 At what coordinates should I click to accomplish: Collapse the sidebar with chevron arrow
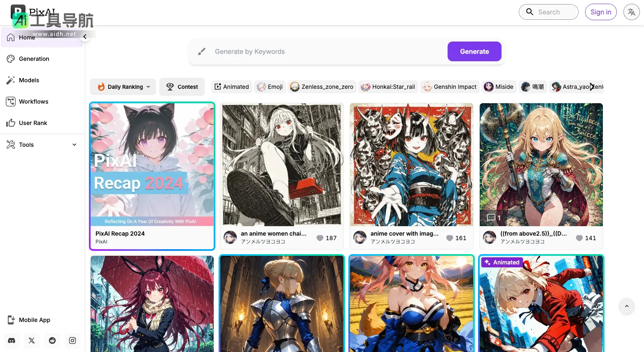pyautogui.click(x=85, y=37)
